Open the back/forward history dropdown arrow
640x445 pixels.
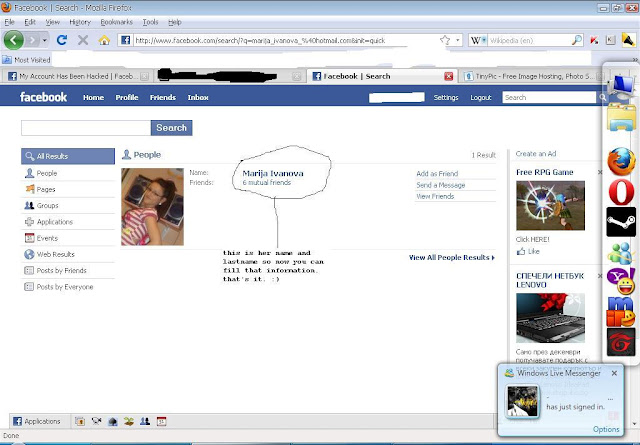[44, 40]
